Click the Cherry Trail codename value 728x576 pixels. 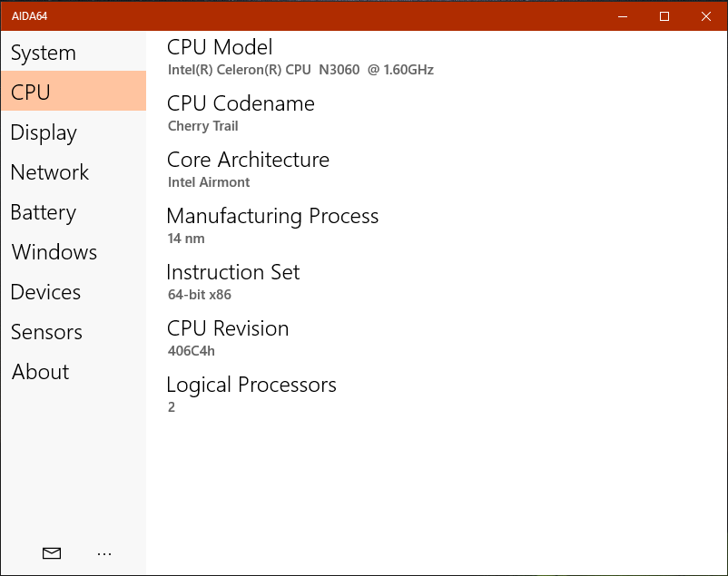point(203,126)
